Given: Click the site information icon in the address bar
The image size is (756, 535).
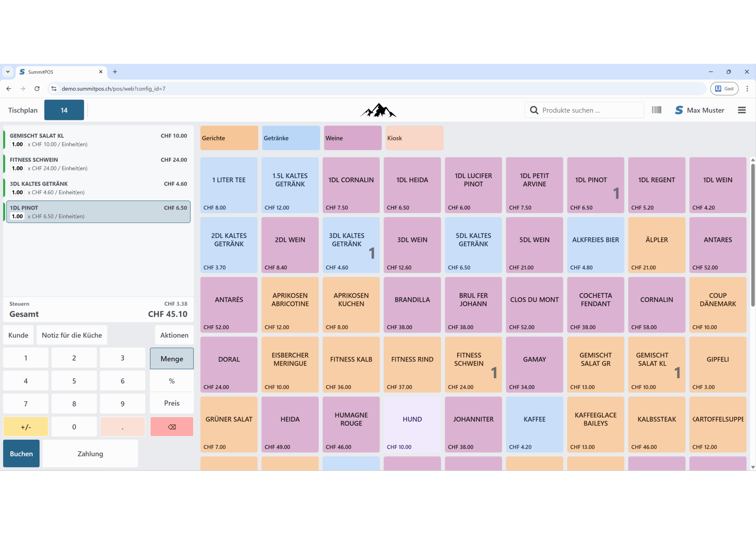Looking at the screenshot, I should click(54, 89).
